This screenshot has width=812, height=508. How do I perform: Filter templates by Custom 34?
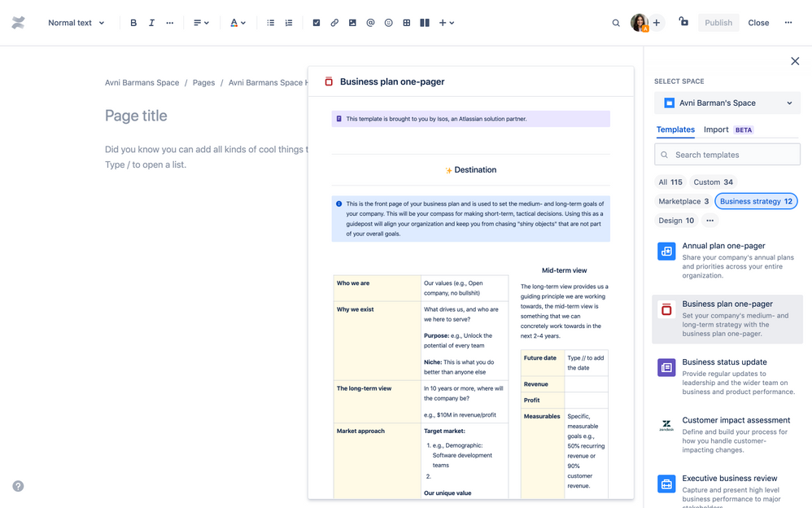click(x=713, y=182)
